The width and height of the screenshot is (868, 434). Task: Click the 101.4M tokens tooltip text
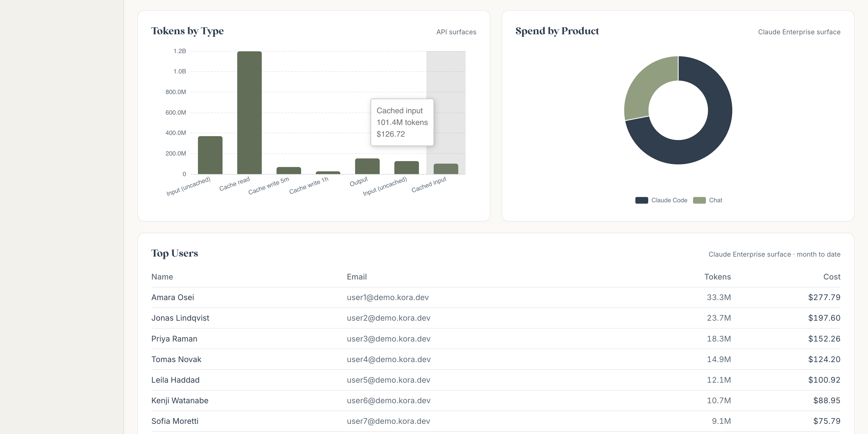[402, 122]
